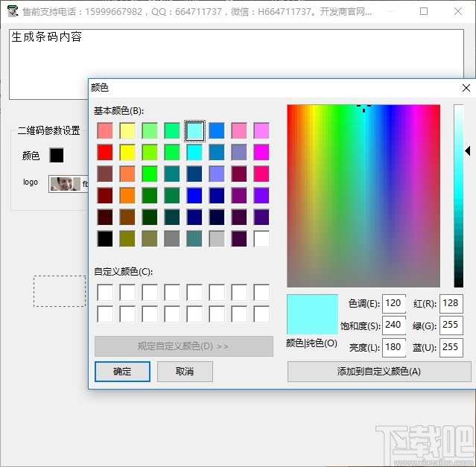Select the brown swatch in fifth row
The image size is (476, 467).
[x=127, y=217]
